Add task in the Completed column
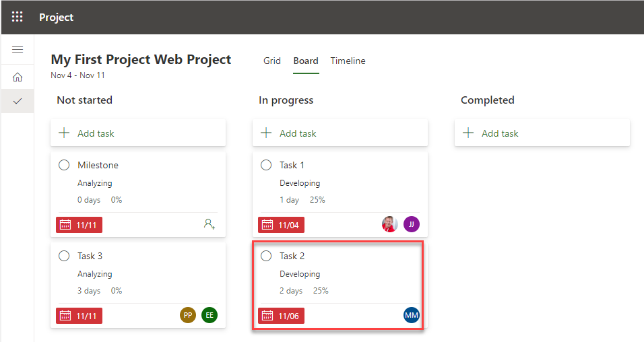Viewport: 644px width, 342px height. (542, 133)
